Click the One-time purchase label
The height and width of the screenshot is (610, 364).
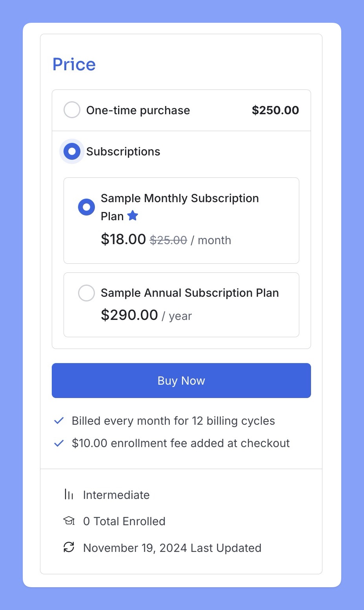pyautogui.click(x=138, y=110)
